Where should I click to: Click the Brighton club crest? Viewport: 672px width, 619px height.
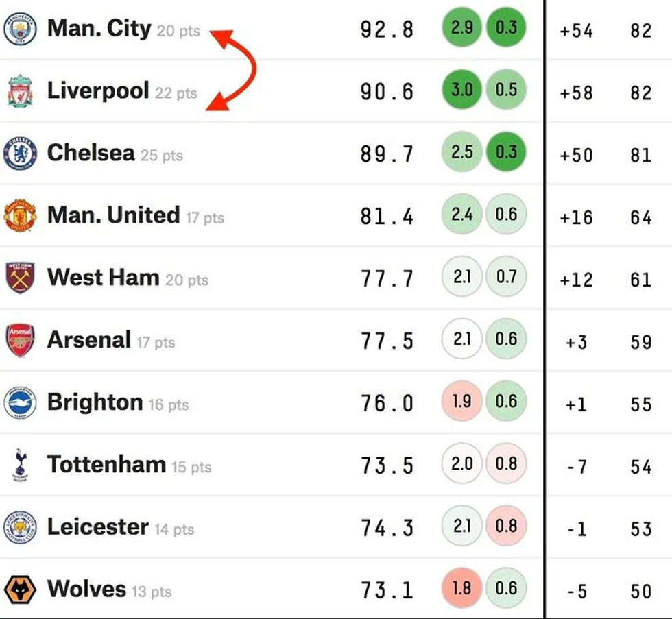(x=20, y=403)
